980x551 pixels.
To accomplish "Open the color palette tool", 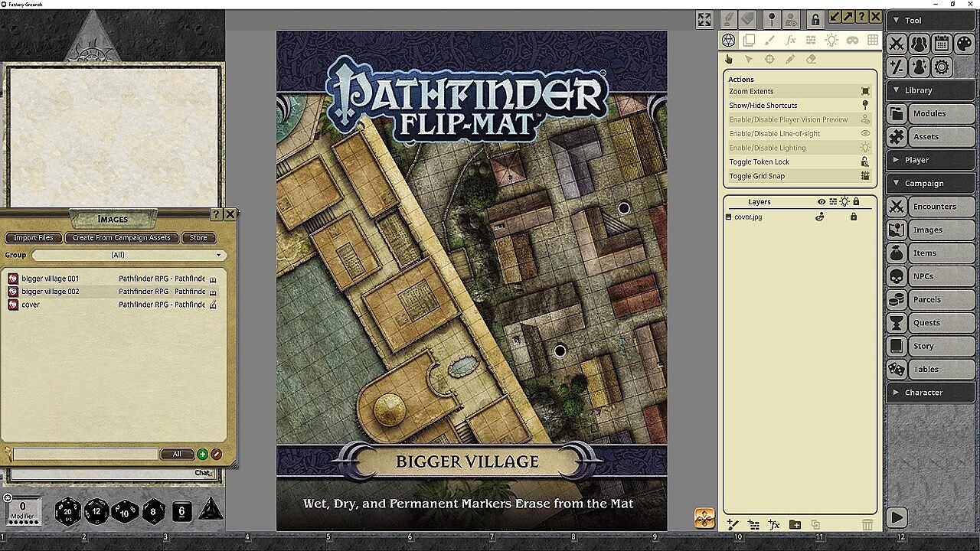I will tap(964, 44).
